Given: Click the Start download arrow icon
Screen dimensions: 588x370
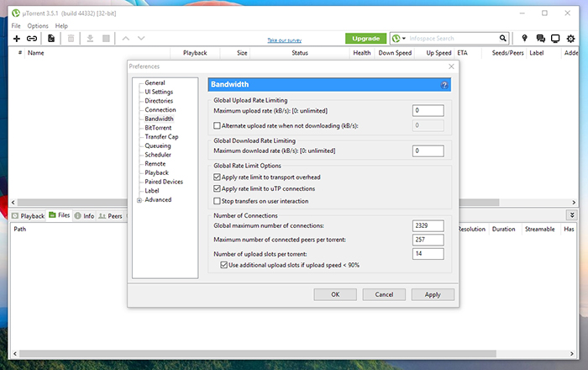Looking at the screenshot, I should coord(90,39).
